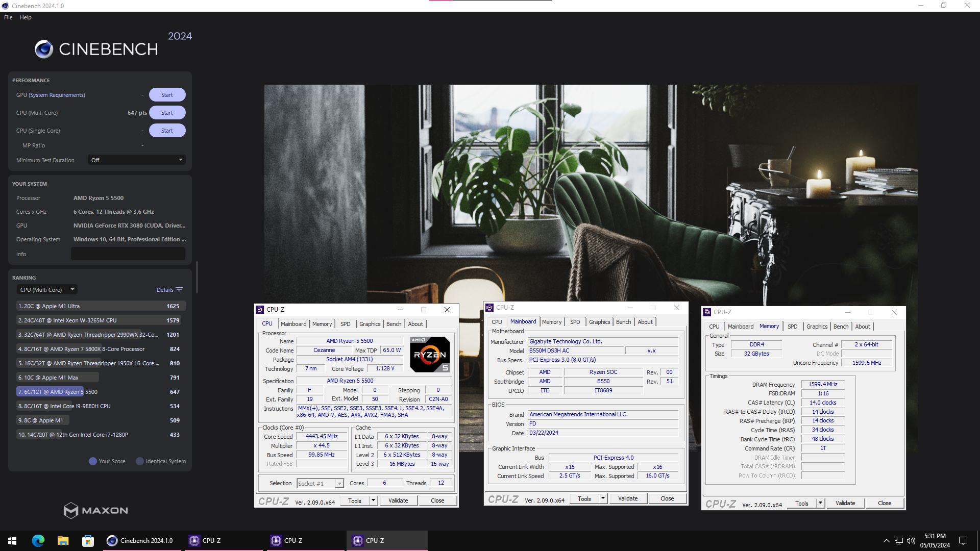Open the notifications center
This screenshot has width=980, height=551.
click(x=963, y=541)
